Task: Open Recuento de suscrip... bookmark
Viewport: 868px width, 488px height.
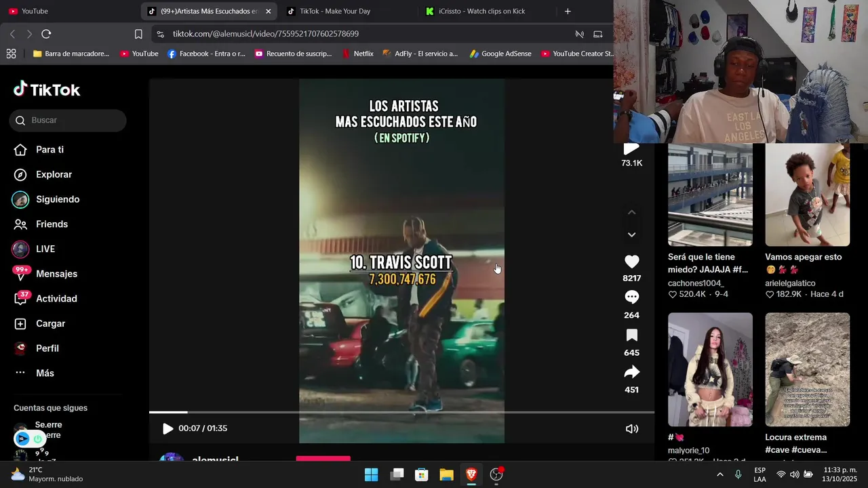Action: pyautogui.click(x=293, y=54)
